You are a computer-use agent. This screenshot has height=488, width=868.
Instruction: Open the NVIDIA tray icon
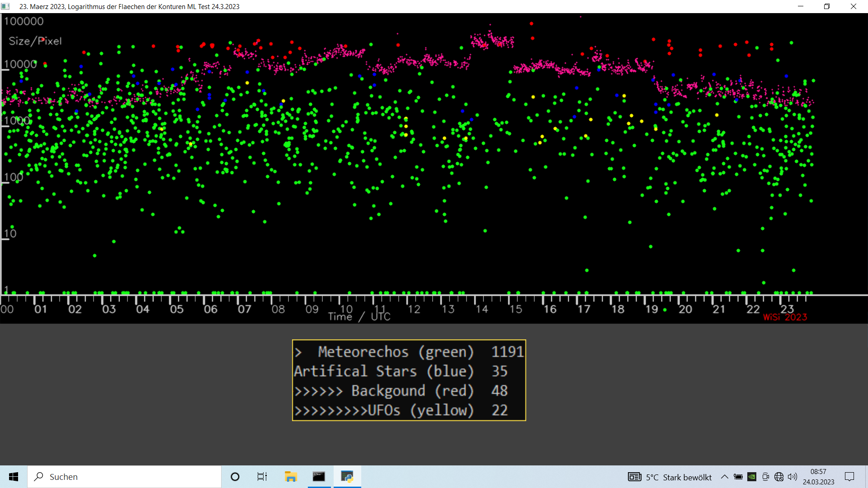tap(752, 477)
